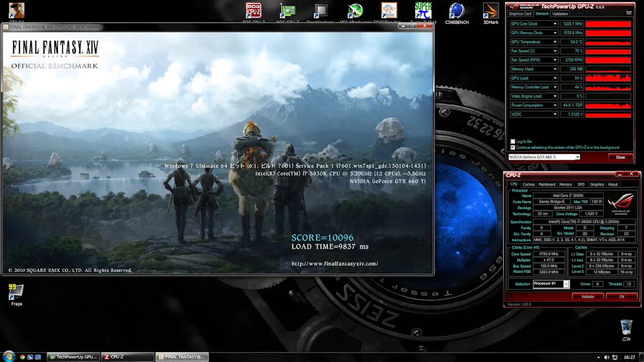Click the Windows Start orb
This screenshot has width=644, height=362.
click(x=8, y=357)
